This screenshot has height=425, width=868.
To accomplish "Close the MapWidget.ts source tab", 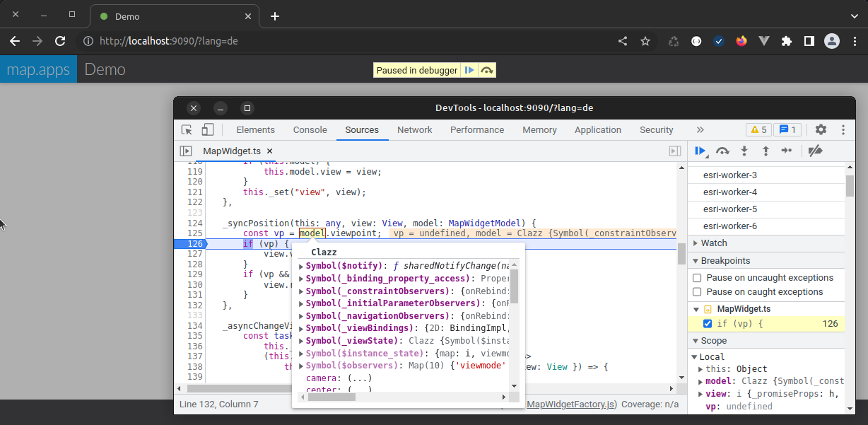I will (x=269, y=151).
